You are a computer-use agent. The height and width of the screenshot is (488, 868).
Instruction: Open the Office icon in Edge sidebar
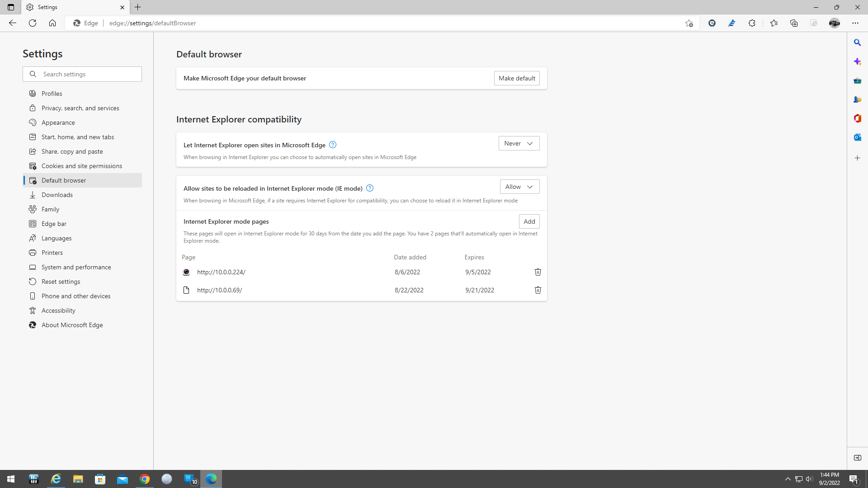pyautogui.click(x=857, y=118)
